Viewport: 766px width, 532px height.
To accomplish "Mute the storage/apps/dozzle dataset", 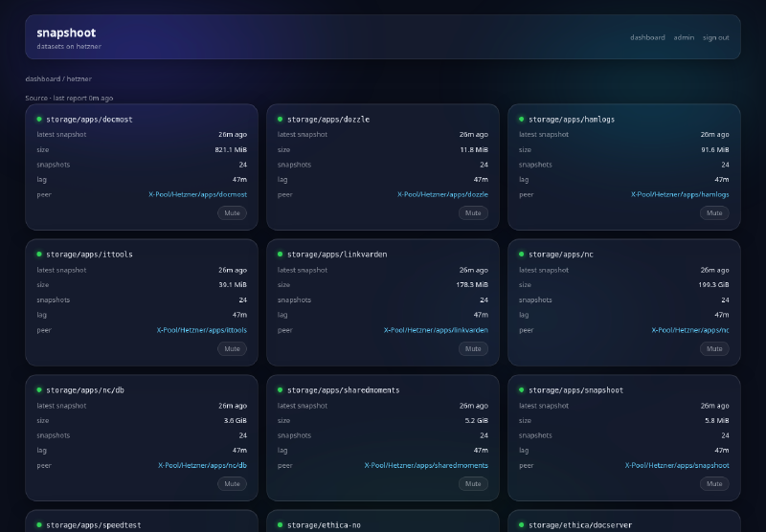I will click(x=473, y=213).
